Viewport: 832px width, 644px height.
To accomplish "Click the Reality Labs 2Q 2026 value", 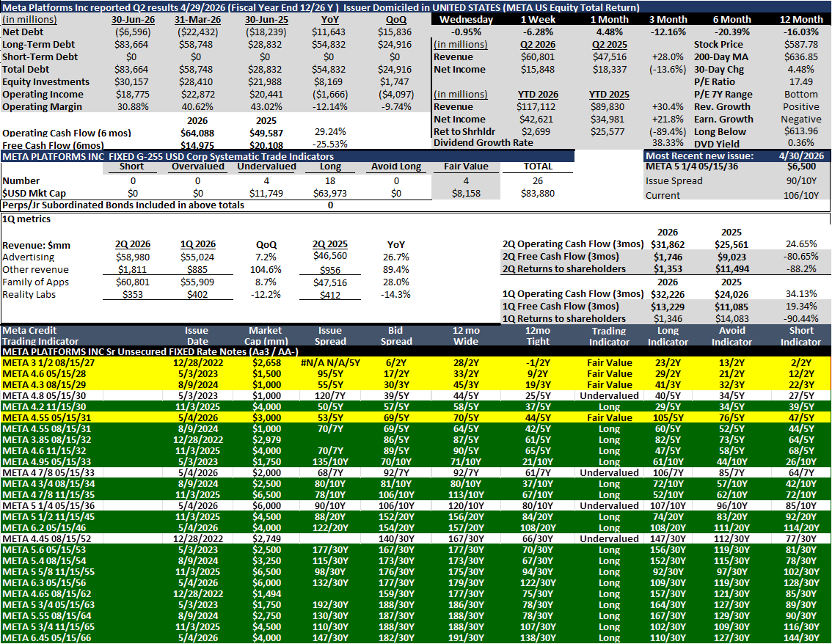I will point(133,294).
